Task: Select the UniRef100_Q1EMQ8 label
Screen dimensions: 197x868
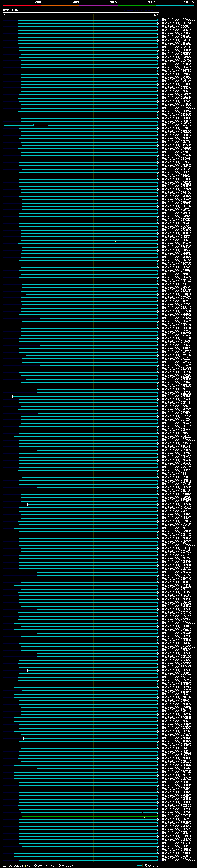Action: [x=177, y=118]
